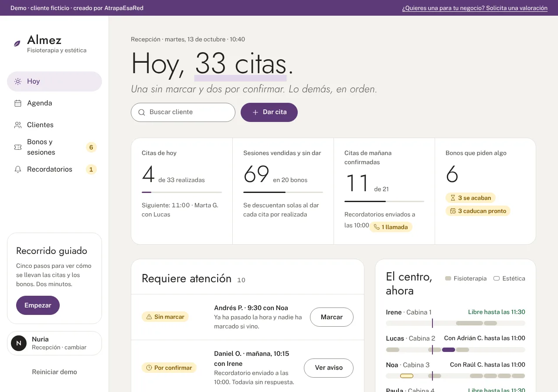The image size is (558, 392).
Task: Click the hourglass icon in '3 se acaban'
Action: click(x=453, y=198)
